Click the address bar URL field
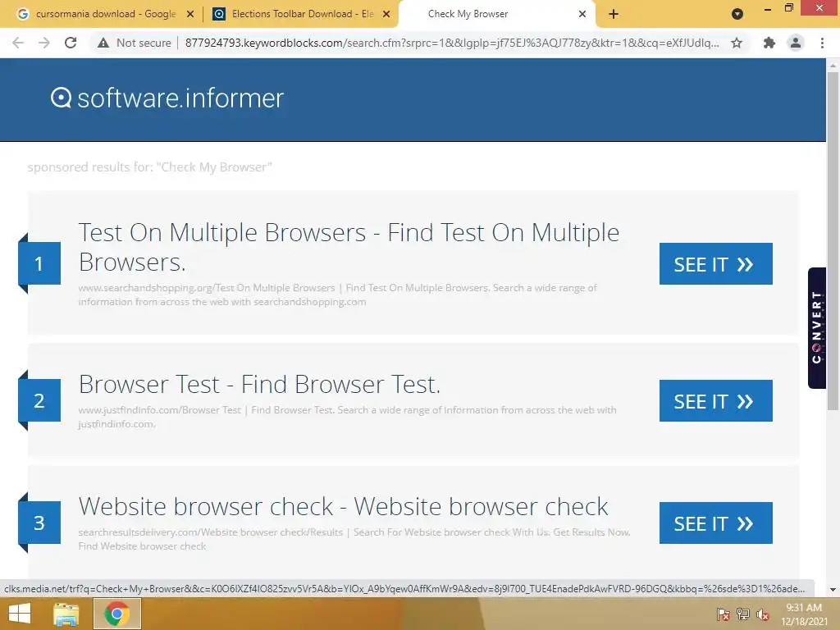Viewport: 840px width, 630px height. point(452,43)
